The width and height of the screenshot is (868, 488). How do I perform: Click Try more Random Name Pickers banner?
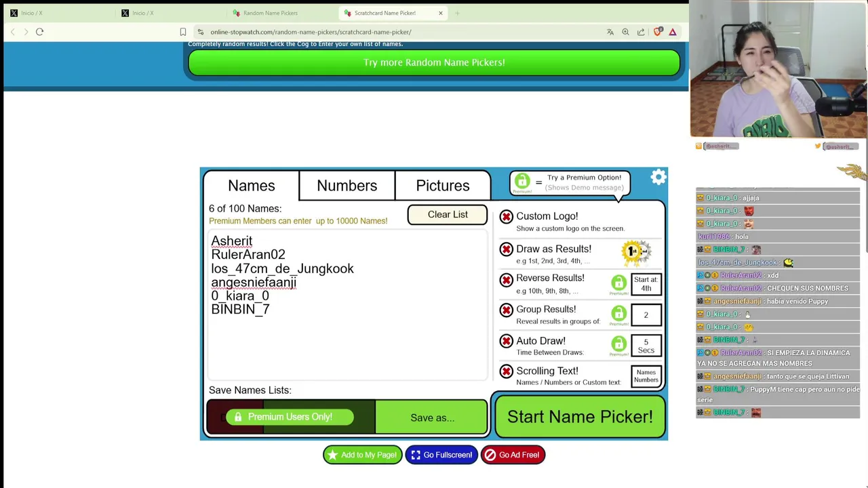point(434,62)
